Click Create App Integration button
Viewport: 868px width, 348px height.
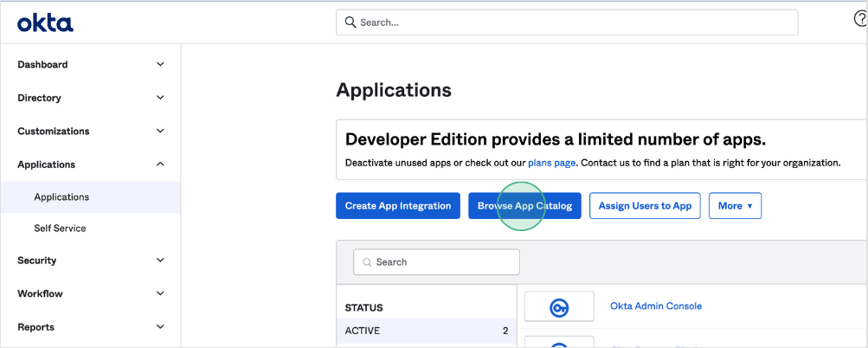click(x=398, y=205)
